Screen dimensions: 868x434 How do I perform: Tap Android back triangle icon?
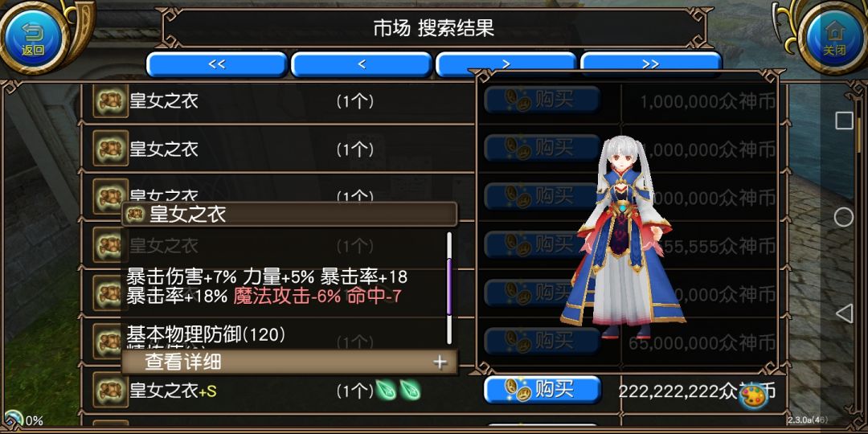(844, 313)
